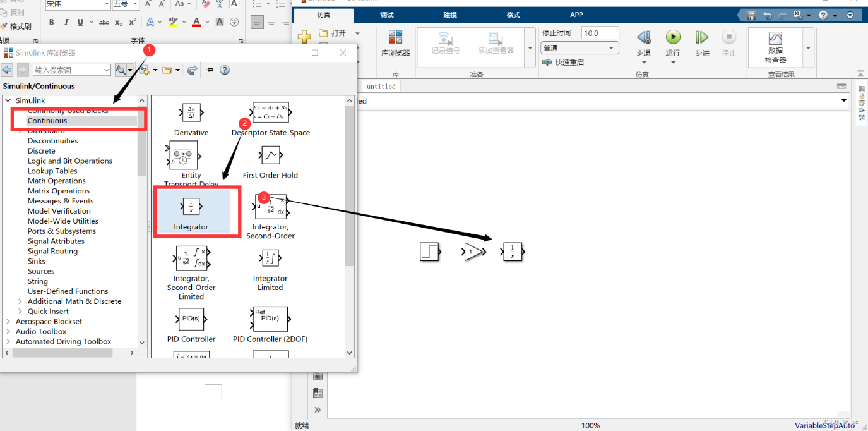Screen dimensions: 868x431
Task: Open the 宋体 font name dropdown
Action: [x=106, y=4]
